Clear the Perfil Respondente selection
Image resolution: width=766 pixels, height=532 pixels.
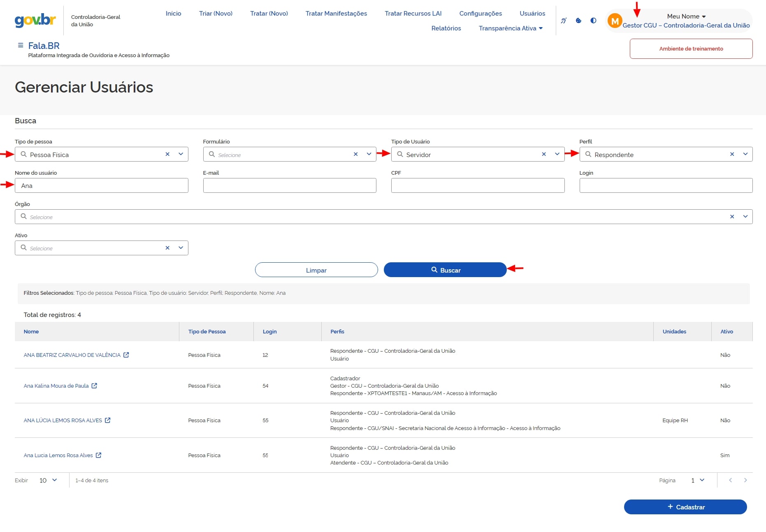(x=732, y=154)
